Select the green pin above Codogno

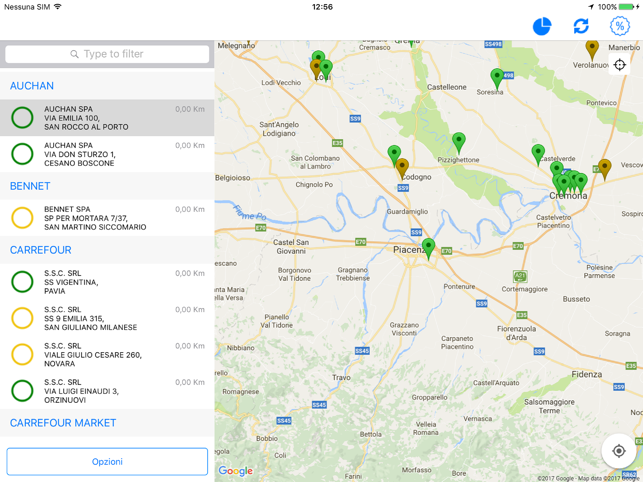point(394,155)
